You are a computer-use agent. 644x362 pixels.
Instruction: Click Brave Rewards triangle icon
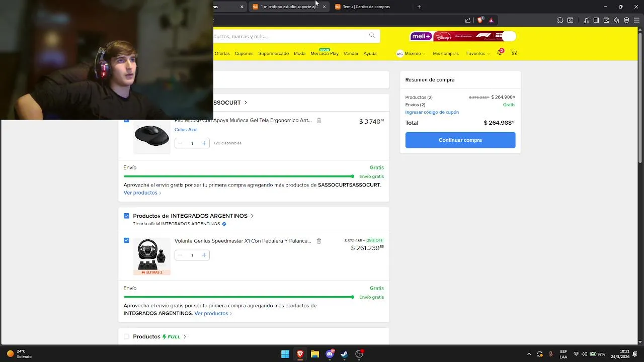(x=491, y=20)
